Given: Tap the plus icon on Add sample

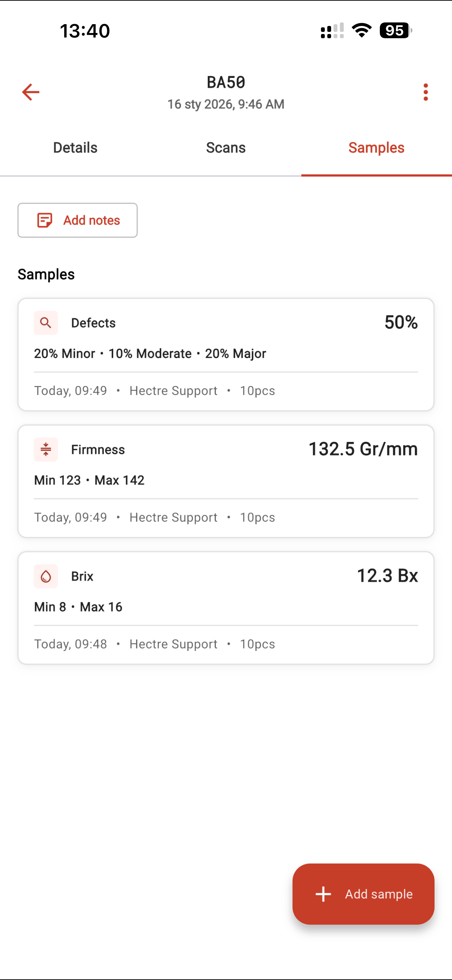Looking at the screenshot, I should click(323, 894).
